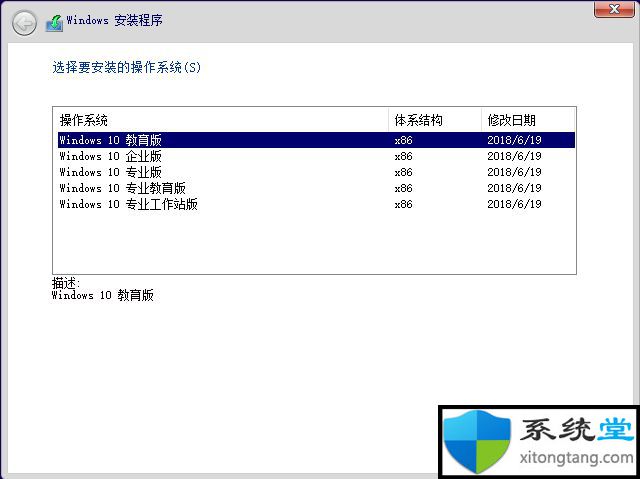The height and width of the screenshot is (479, 640).
Task: Click the 体系结构 column header
Action: [x=435, y=120]
